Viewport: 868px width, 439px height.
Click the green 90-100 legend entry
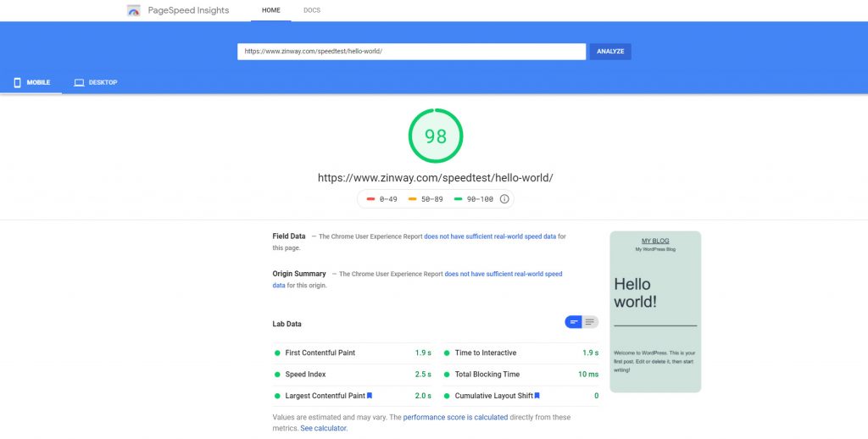(474, 199)
